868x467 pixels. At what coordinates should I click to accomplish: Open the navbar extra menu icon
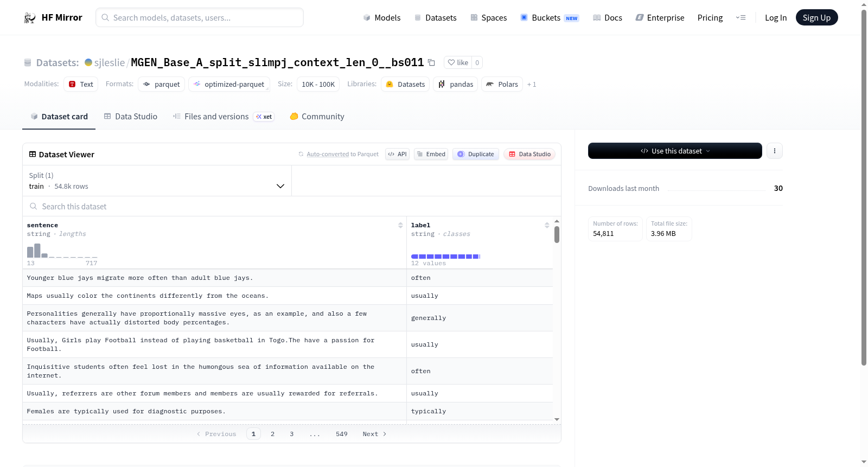[741, 18]
